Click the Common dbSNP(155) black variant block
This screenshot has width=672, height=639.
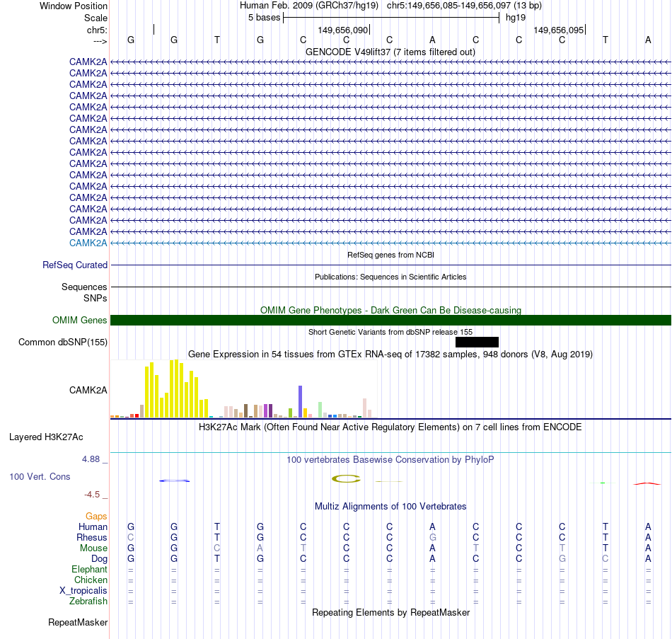pos(477,342)
